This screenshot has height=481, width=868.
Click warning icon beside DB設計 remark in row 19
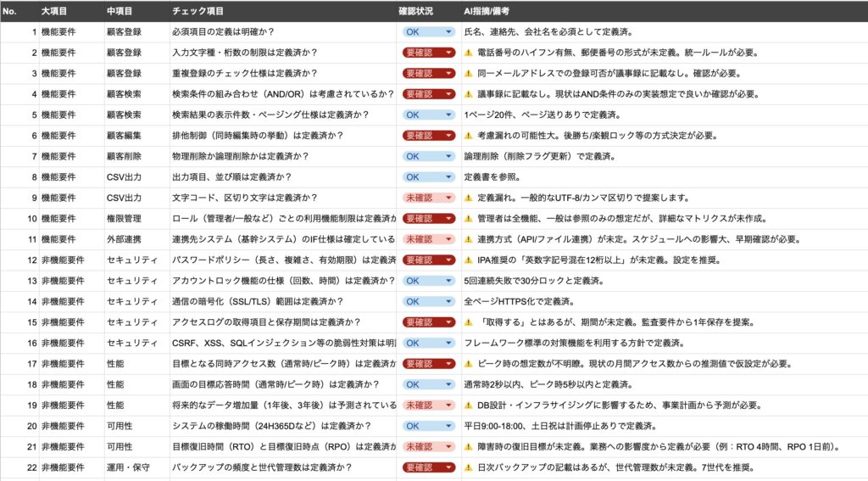[x=468, y=405]
